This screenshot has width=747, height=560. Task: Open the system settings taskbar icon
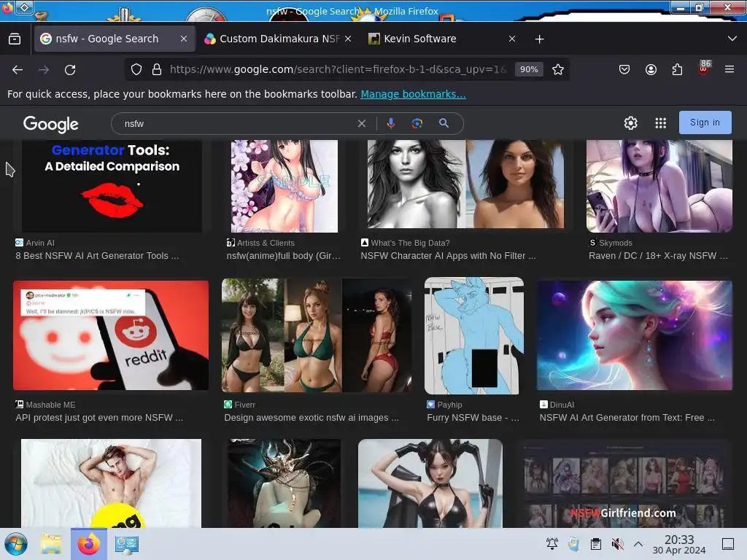(x=127, y=544)
